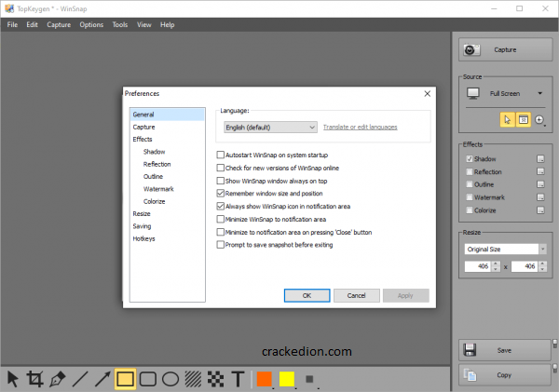Select Hotkeys in Preferences tree
The width and height of the screenshot is (559, 392).
point(144,238)
